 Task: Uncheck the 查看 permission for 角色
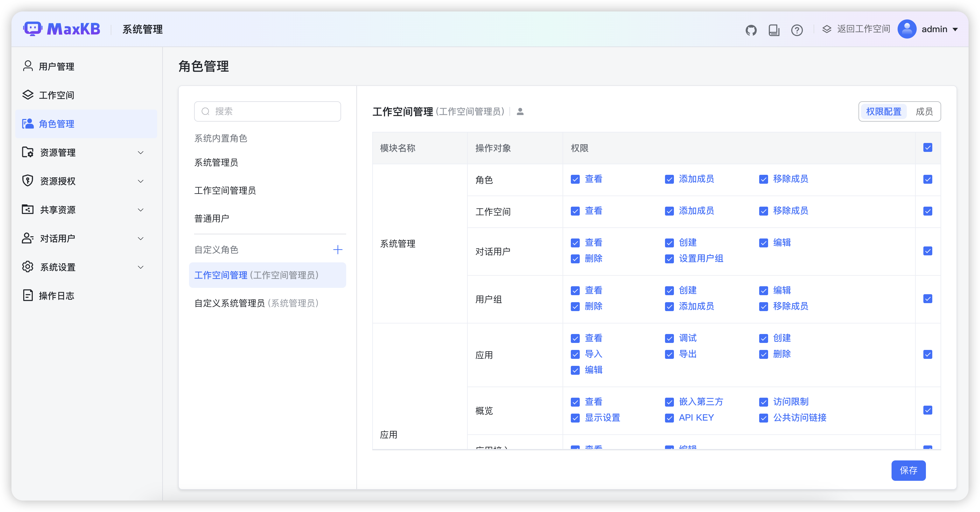575,179
